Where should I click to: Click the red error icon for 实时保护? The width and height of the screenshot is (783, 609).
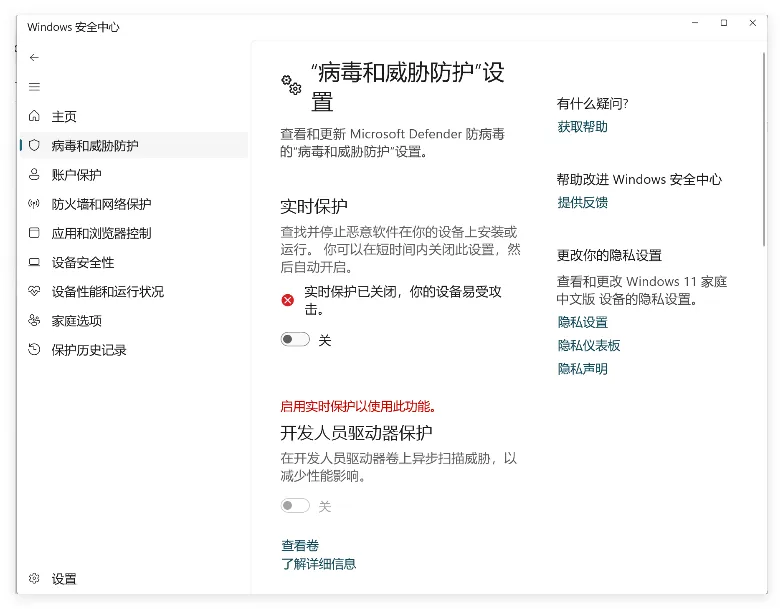tap(288, 300)
